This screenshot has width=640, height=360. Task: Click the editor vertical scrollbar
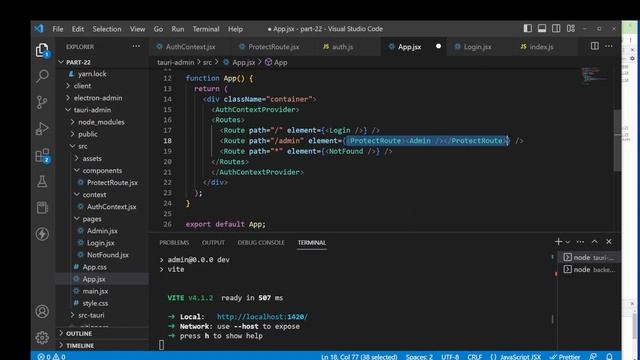(x=617, y=141)
